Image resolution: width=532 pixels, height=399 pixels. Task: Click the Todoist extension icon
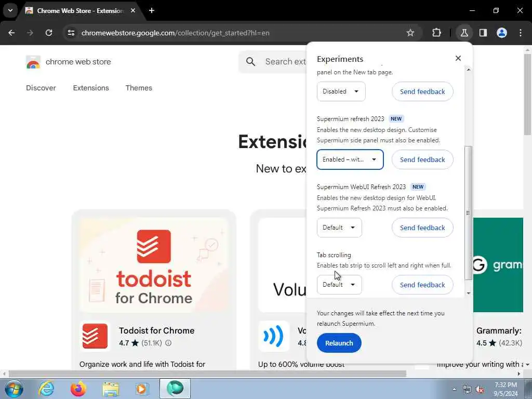[x=95, y=336]
